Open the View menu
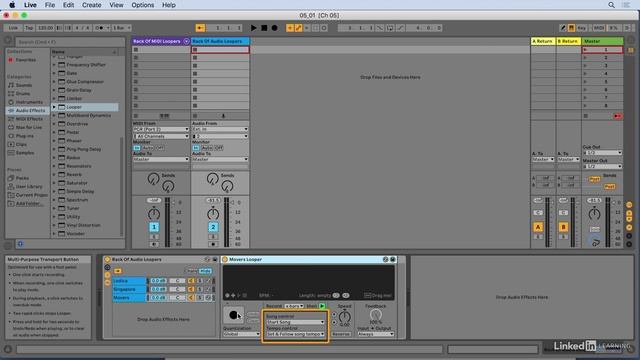This screenshot has height=360, width=640. [116, 5]
